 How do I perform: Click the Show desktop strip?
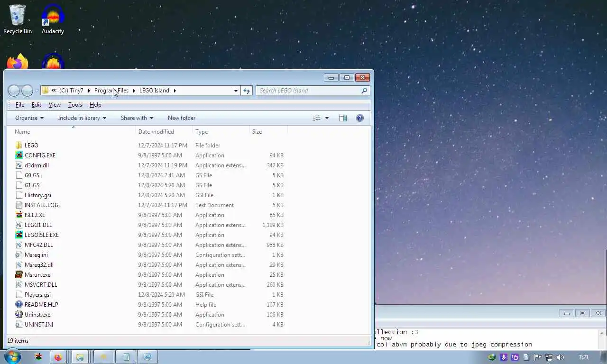[x=603, y=357]
